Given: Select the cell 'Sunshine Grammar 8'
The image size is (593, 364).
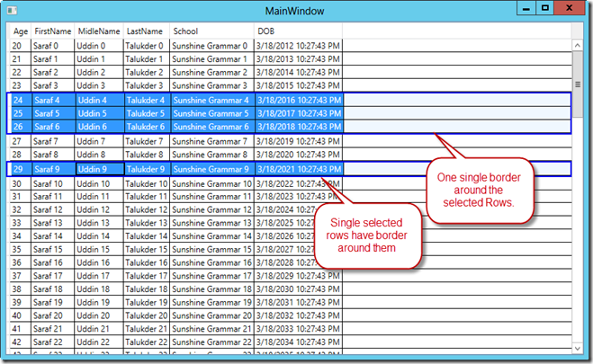Looking at the screenshot, I should (211, 155).
